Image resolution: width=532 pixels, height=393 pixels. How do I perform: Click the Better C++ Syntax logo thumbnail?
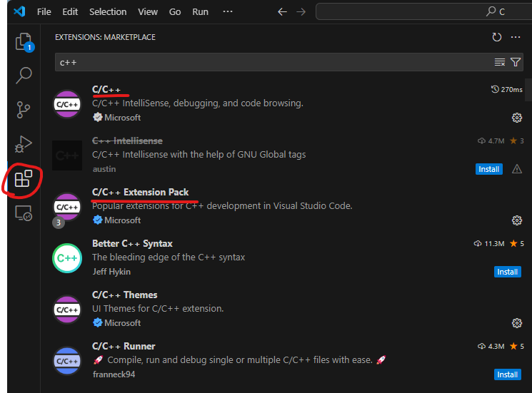coord(67,258)
